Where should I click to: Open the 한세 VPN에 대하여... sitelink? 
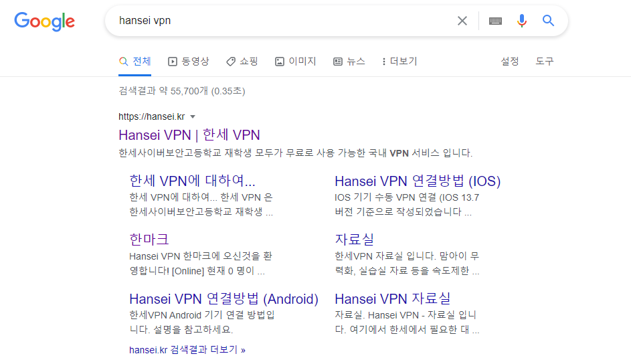pos(192,181)
